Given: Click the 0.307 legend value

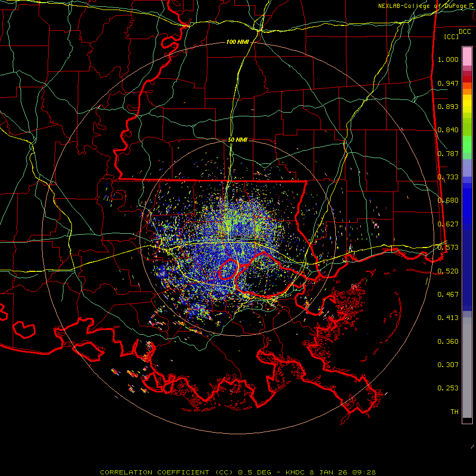Looking at the screenshot, I should 448,365.
